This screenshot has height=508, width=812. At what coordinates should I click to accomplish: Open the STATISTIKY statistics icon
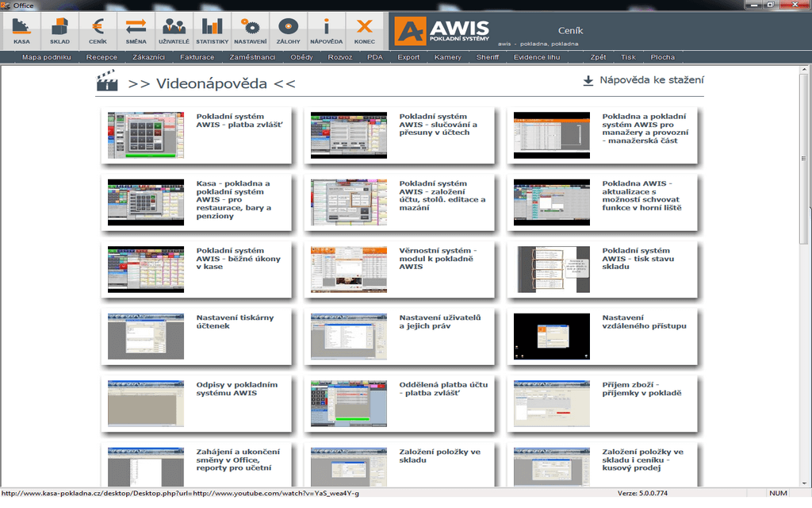coord(213,31)
